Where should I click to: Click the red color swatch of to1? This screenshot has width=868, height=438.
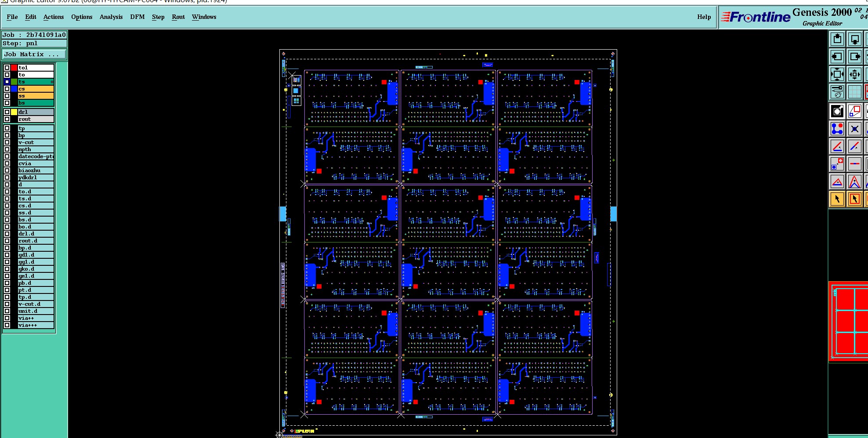coord(14,68)
